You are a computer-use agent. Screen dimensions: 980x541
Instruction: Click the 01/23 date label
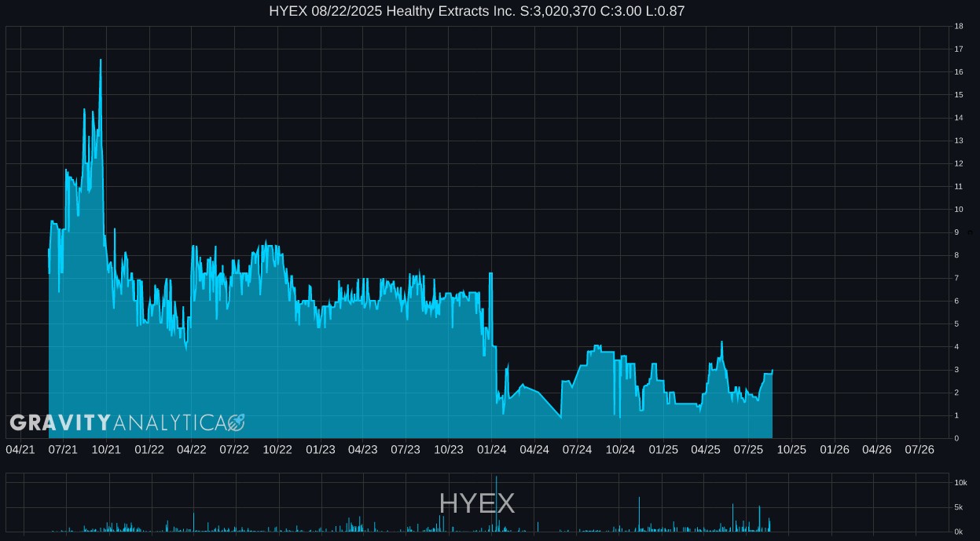(321, 449)
